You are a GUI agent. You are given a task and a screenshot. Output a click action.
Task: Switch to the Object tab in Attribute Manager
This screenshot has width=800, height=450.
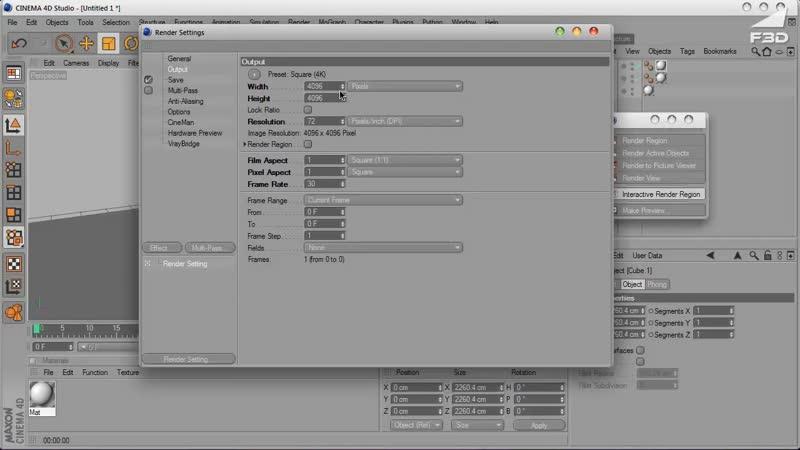[x=632, y=284]
